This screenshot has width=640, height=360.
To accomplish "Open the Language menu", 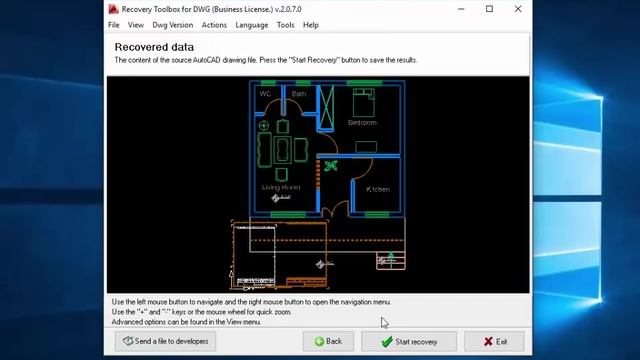I will pos(251,25).
